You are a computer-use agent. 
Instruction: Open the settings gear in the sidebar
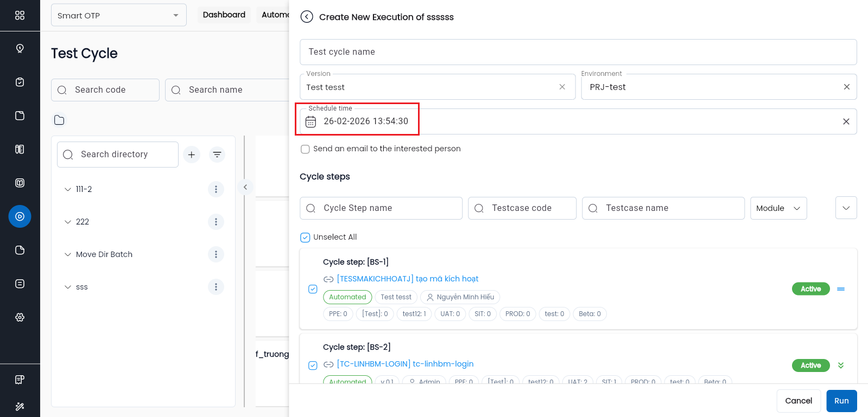[x=20, y=317]
